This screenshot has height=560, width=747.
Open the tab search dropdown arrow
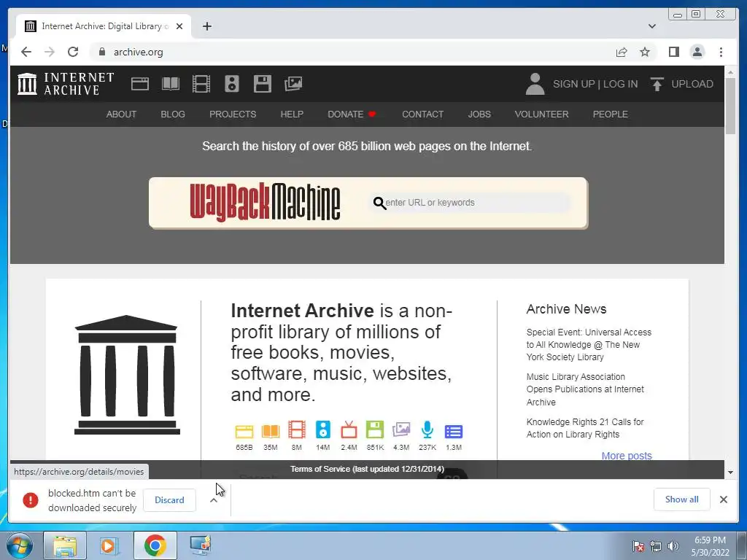click(x=651, y=26)
